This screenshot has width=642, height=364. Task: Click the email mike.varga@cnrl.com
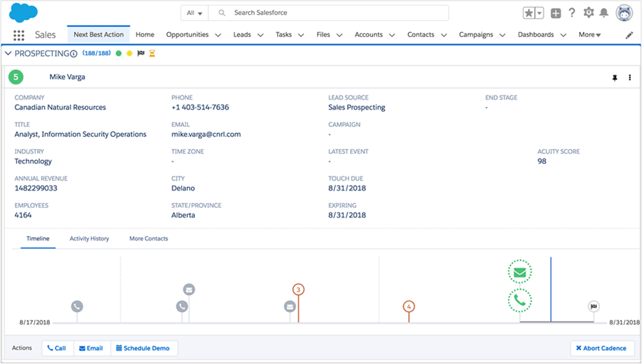(x=206, y=134)
